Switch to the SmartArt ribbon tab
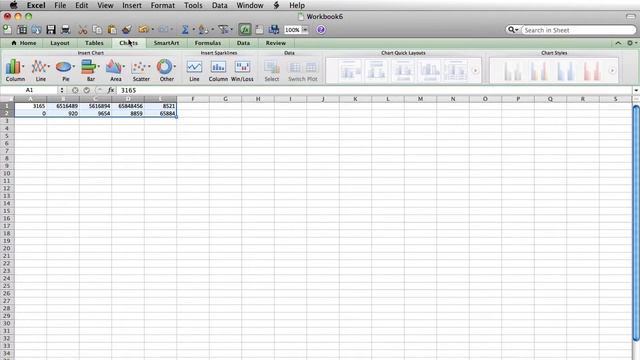640x360 pixels. [166, 43]
